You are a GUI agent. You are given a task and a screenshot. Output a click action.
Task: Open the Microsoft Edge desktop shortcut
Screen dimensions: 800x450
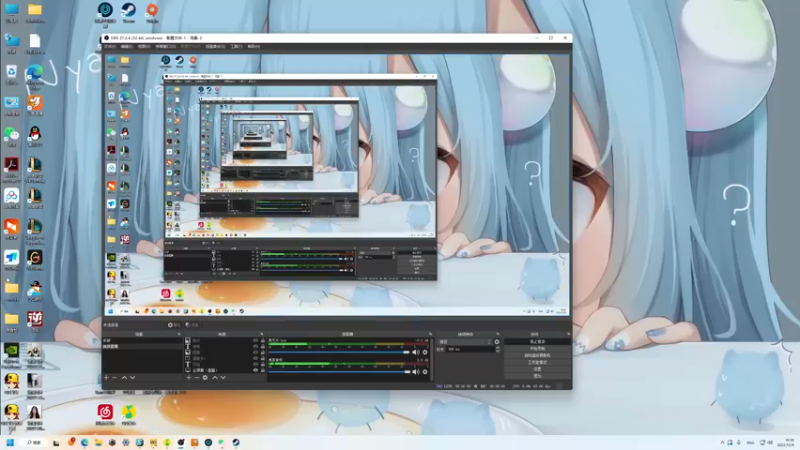(35, 77)
